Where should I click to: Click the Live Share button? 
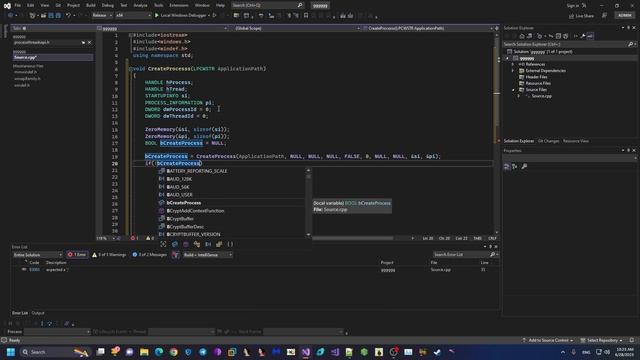(x=582, y=16)
